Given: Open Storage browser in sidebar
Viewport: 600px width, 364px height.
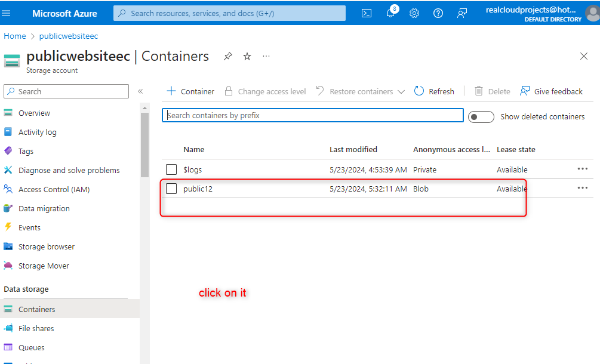Looking at the screenshot, I should tap(46, 246).
